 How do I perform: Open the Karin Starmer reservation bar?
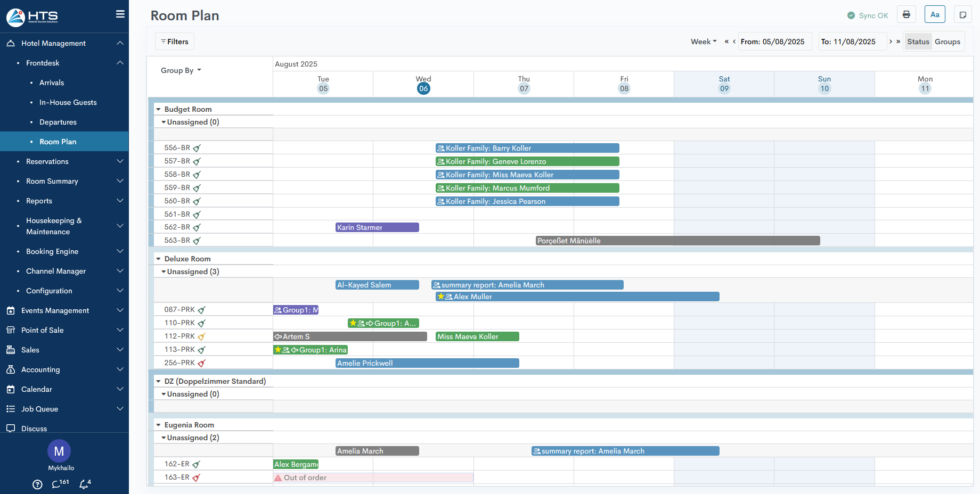tap(377, 227)
